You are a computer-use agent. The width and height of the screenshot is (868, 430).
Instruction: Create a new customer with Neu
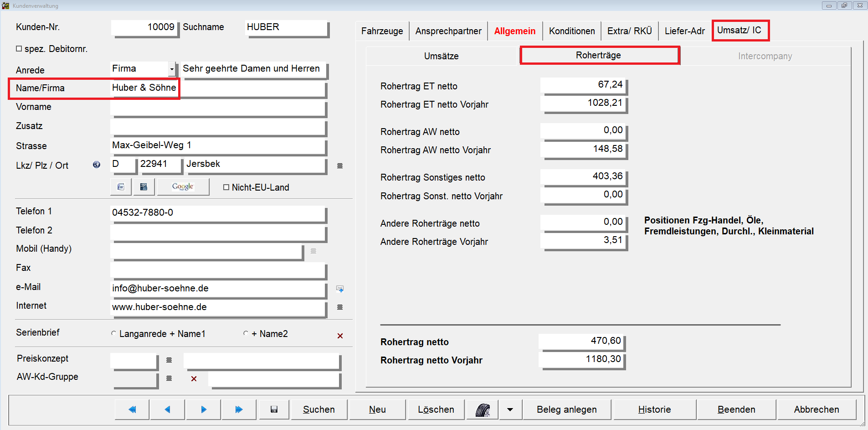pos(377,409)
